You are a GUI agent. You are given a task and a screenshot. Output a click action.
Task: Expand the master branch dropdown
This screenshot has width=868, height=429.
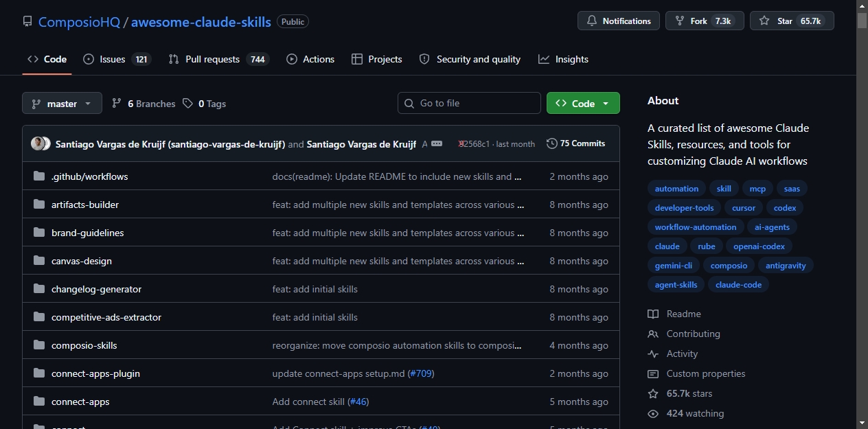pyautogui.click(x=62, y=103)
